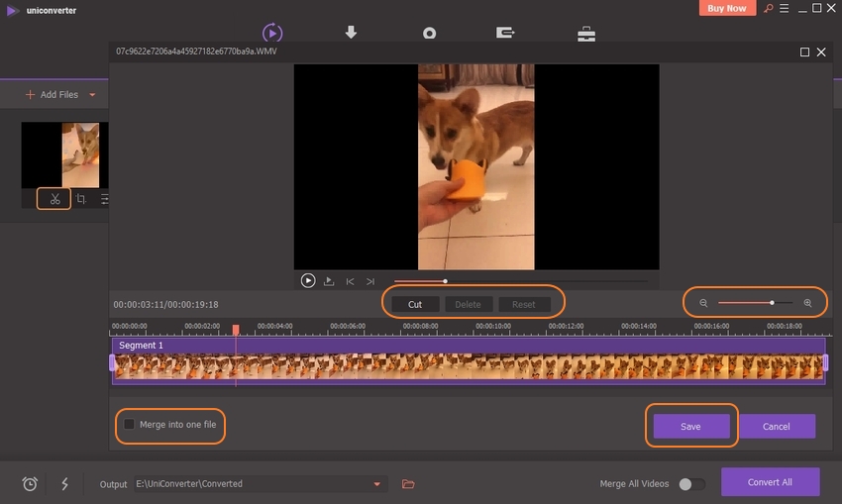Open the Output path dropdown
The height and width of the screenshot is (504, 842).
(376, 484)
